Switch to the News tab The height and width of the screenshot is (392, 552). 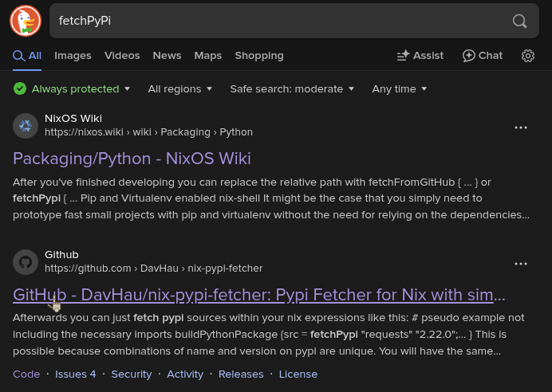click(167, 56)
